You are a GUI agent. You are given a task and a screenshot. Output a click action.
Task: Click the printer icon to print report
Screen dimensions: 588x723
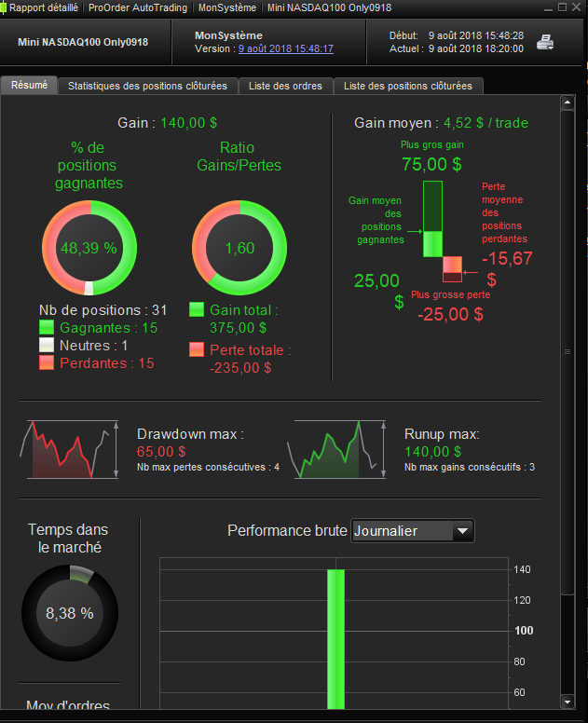click(545, 42)
